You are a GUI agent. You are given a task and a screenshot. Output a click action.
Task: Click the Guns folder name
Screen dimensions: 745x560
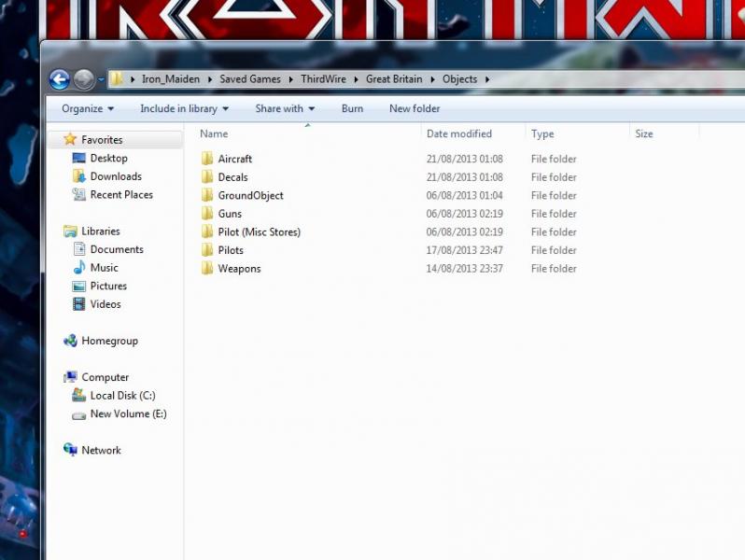coord(230,214)
